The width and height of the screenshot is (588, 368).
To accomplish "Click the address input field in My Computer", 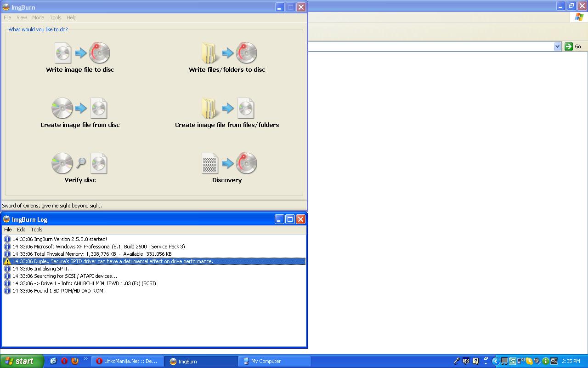I will click(x=430, y=46).
